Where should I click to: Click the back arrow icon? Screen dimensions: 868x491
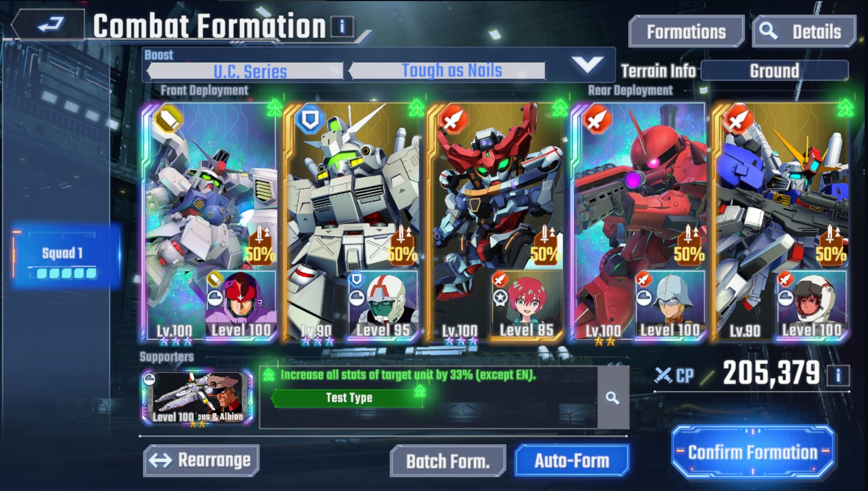tap(50, 25)
